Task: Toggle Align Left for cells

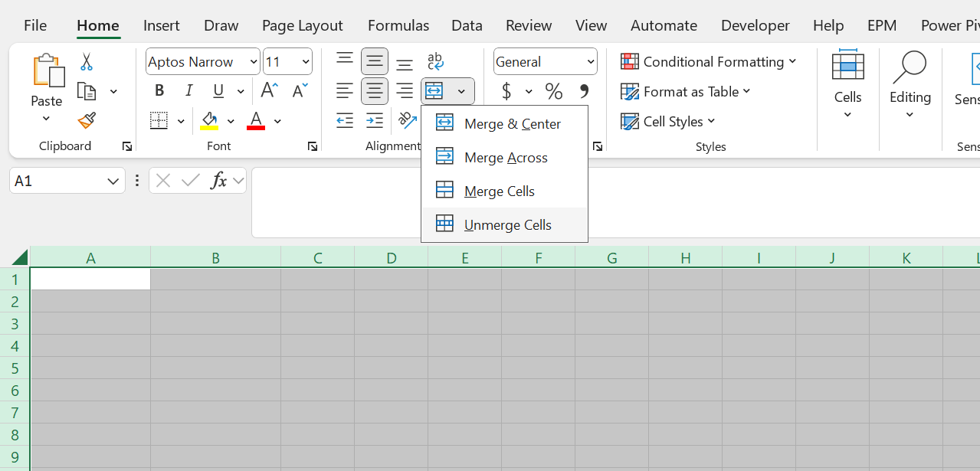Action: point(345,91)
